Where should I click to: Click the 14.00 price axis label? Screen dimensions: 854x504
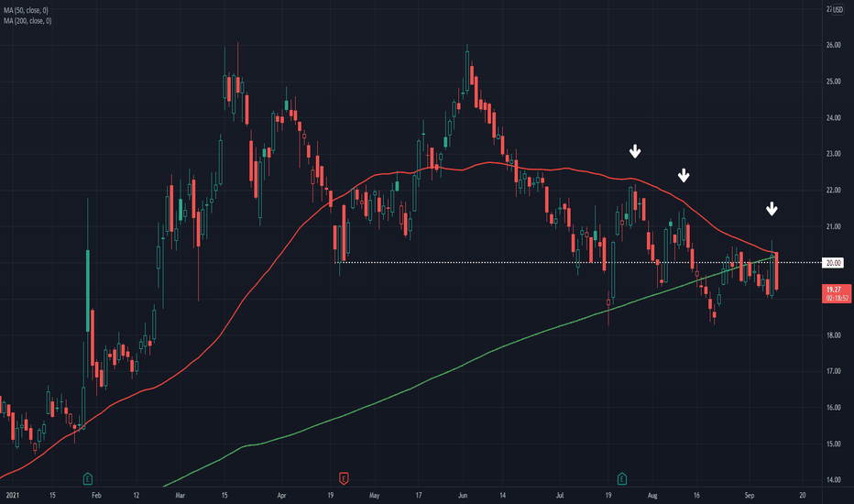[x=833, y=480]
